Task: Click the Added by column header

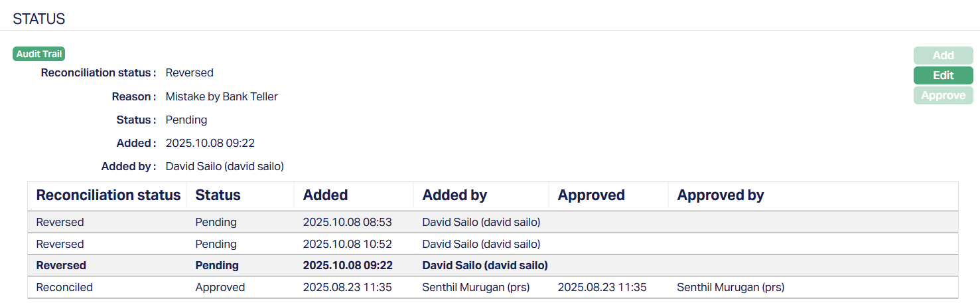Action: [x=455, y=195]
